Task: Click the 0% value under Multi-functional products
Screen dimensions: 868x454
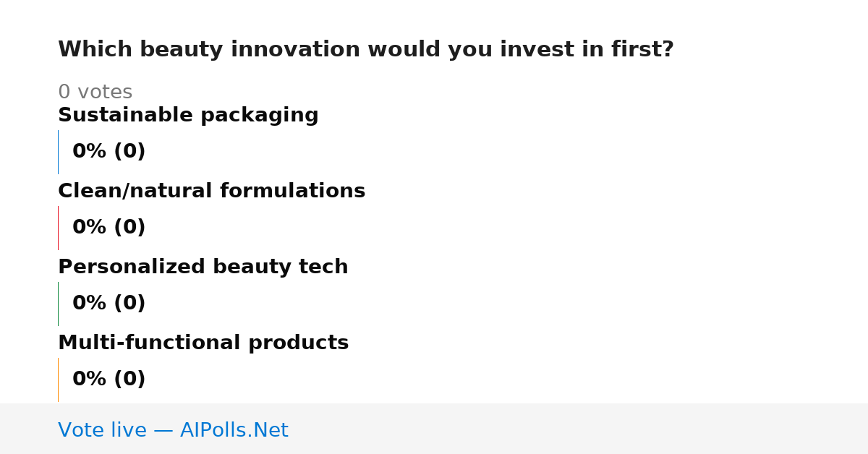Action: pos(90,380)
